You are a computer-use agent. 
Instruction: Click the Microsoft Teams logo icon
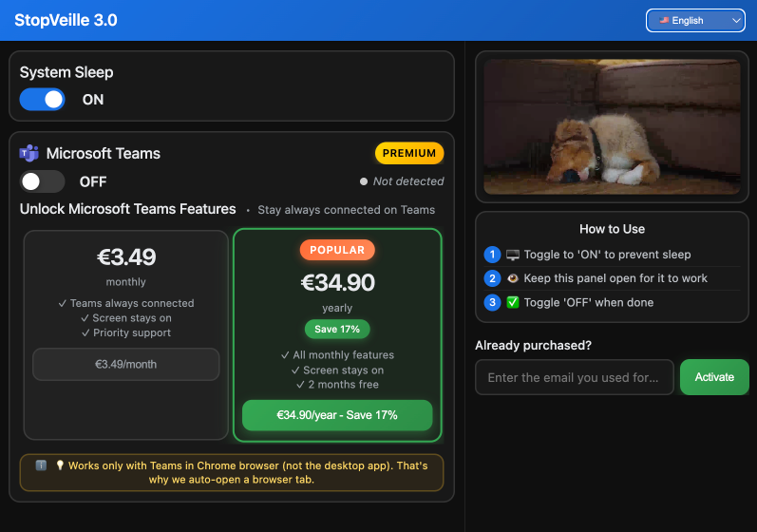pyautogui.click(x=29, y=154)
